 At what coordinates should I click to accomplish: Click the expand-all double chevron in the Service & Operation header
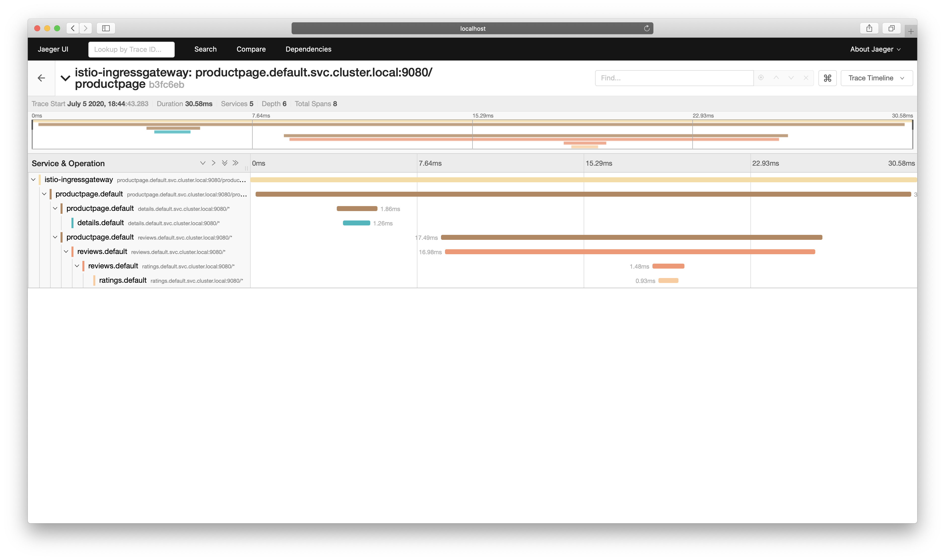(x=225, y=163)
